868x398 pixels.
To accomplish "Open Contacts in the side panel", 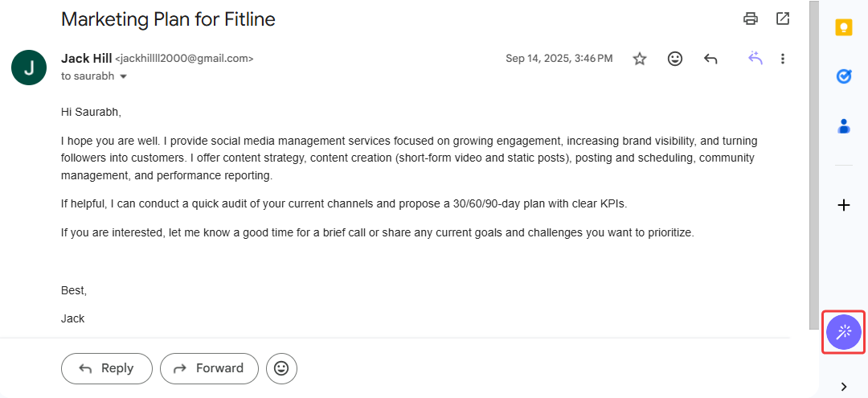I will 844,125.
